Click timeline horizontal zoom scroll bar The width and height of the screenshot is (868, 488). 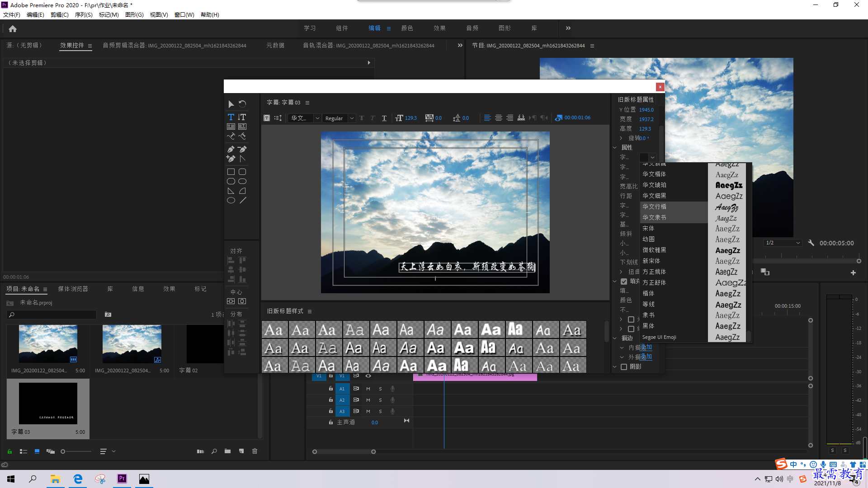pyautogui.click(x=344, y=451)
